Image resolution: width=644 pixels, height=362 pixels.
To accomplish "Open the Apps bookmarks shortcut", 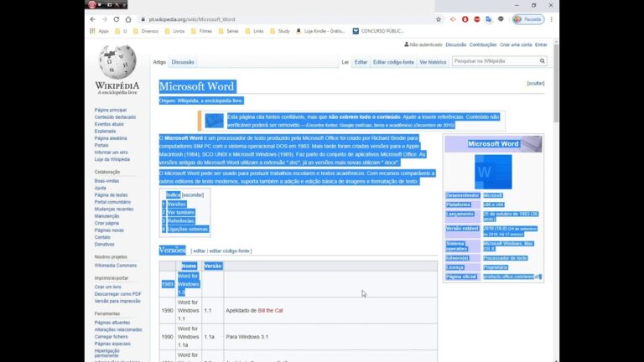I will click(x=100, y=31).
